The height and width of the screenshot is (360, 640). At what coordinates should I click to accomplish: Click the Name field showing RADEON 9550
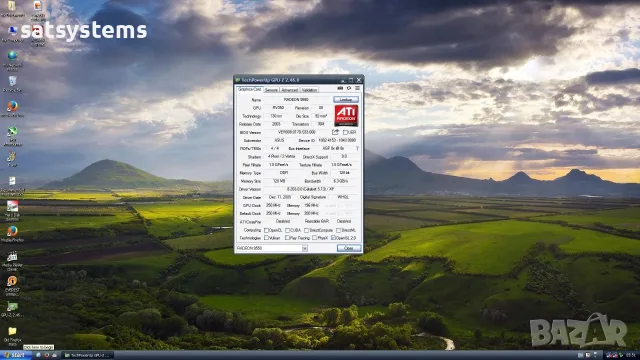(x=297, y=100)
